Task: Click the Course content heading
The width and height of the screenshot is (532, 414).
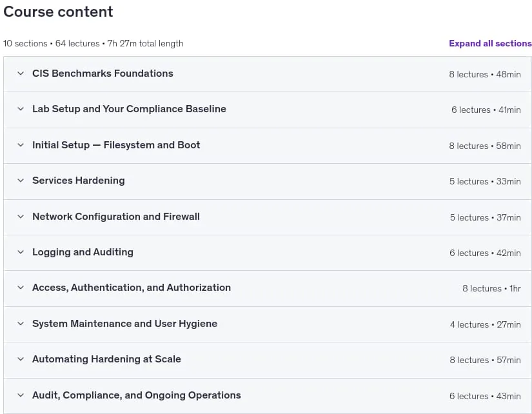Action: tap(58, 12)
